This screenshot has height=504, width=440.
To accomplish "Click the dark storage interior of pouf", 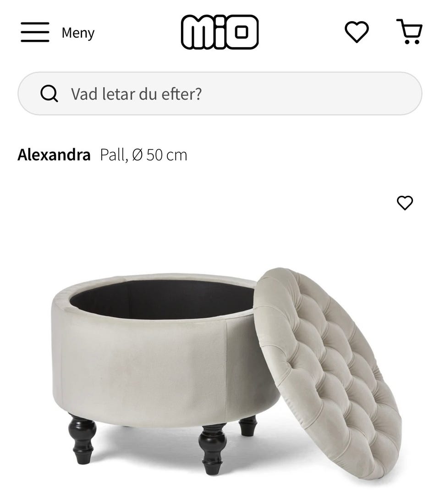I will click(x=163, y=299).
